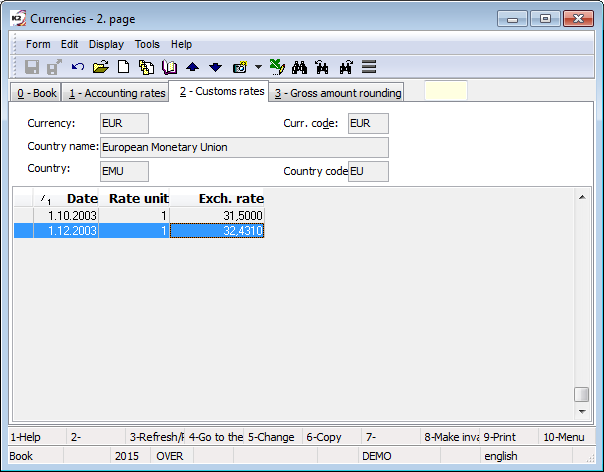Switch to 3 - Gross amount rounding tab
Screen dimensions: 604x472
point(336,93)
